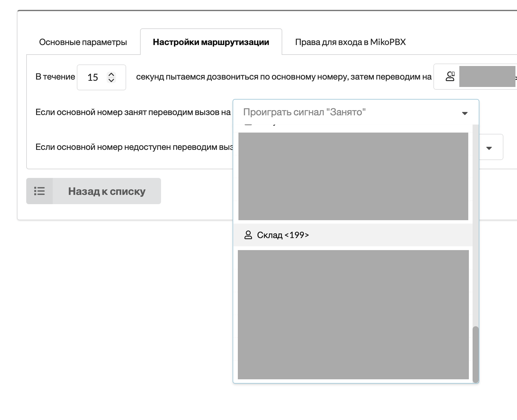Click the Проиграть сигнал "Занято" dropdown text

coord(304,112)
